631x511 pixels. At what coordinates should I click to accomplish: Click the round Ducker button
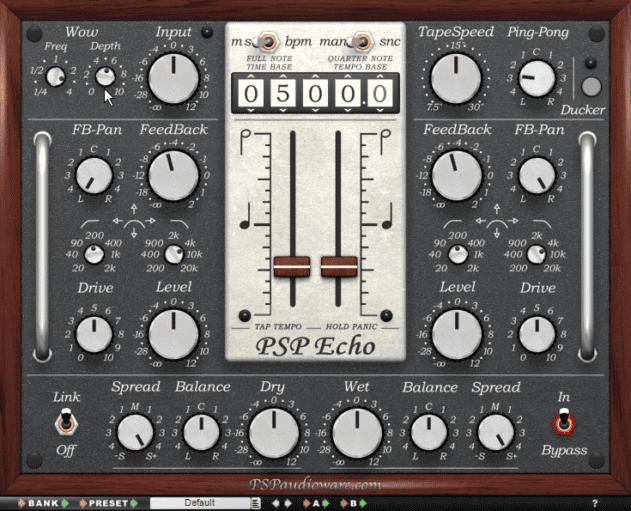click(591, 86)
